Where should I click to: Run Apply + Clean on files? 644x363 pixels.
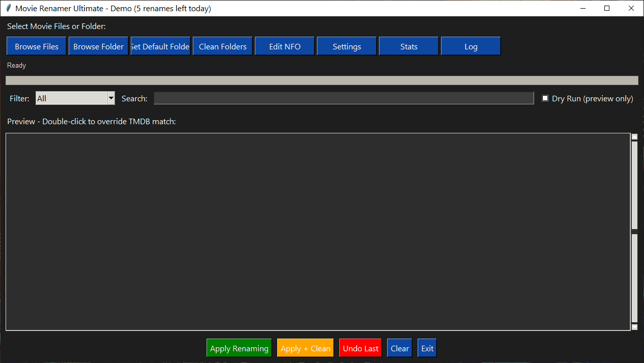click(x=305, y=348)
